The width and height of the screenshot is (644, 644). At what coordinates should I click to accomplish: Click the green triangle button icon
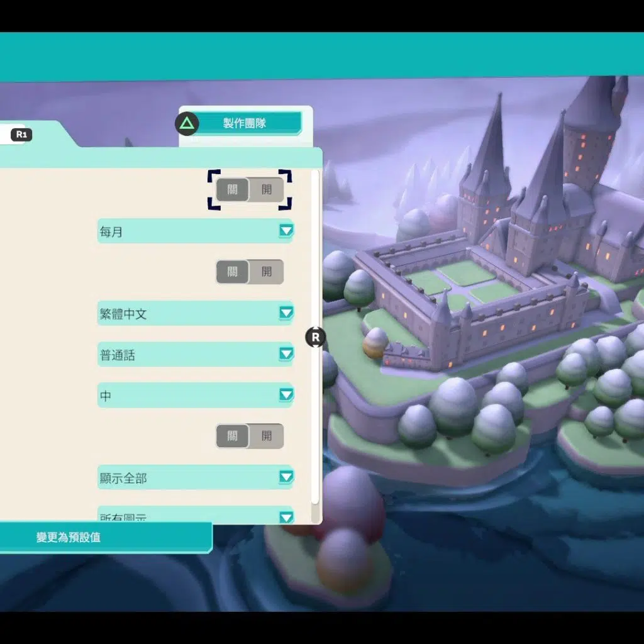point(187,123)
